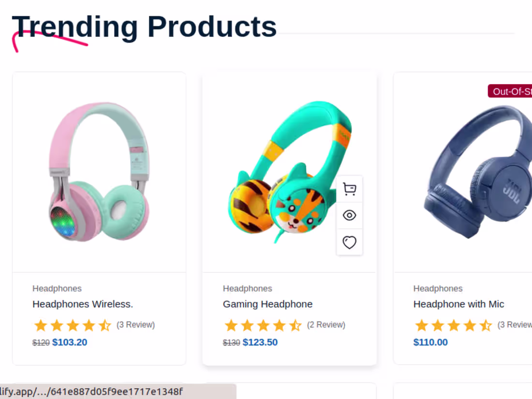The width and height of the screenshot is (532, 399).
Task: Open the Headphones category under Headphones Wireless
Action: click(57, 288)
